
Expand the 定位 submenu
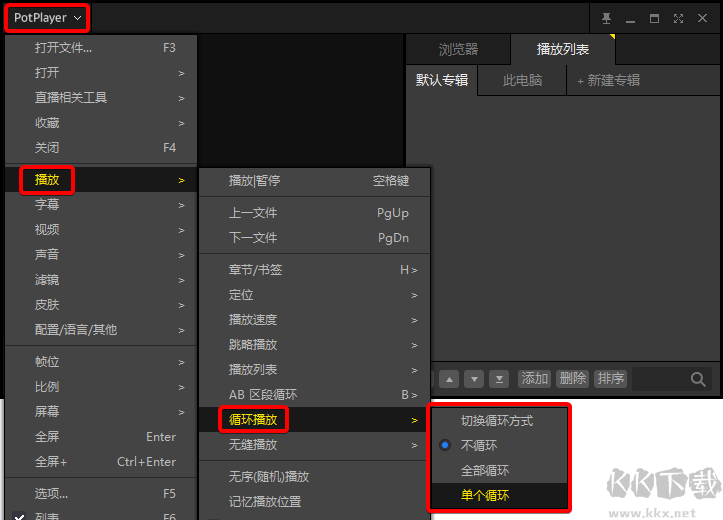(x=315, y=295)
